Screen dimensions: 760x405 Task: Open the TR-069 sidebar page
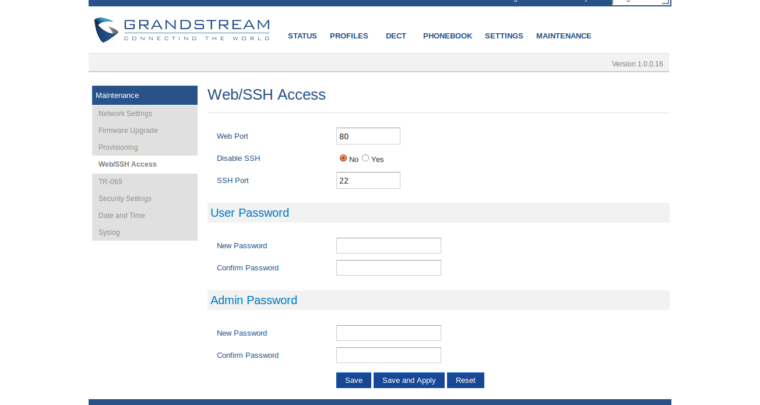tap(110, 181)
